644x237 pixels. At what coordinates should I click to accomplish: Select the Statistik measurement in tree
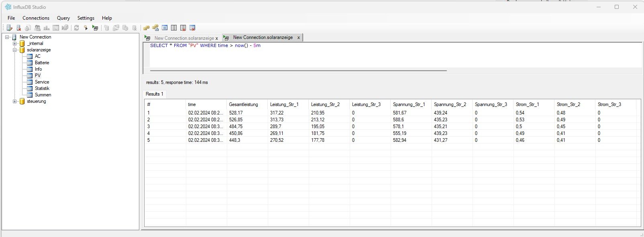point(42,88)
